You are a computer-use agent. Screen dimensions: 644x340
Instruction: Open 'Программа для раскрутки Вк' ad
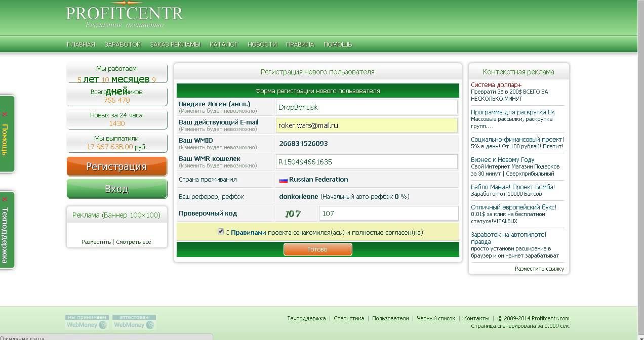[x=513, y=112]
